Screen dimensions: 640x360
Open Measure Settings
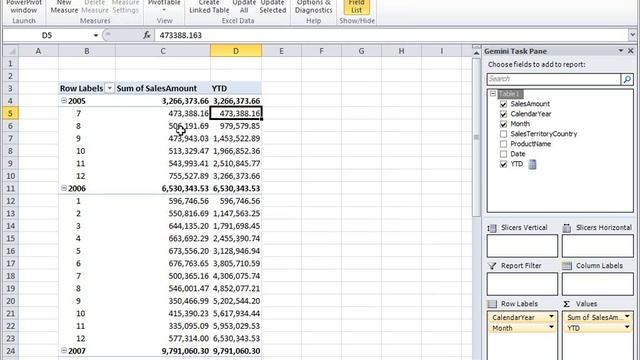[125, 7]
